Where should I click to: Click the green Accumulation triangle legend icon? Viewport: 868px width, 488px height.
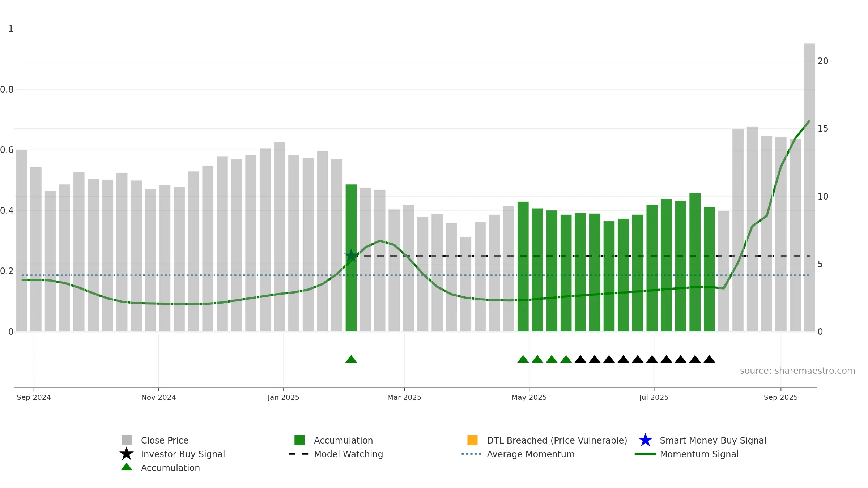127,467
